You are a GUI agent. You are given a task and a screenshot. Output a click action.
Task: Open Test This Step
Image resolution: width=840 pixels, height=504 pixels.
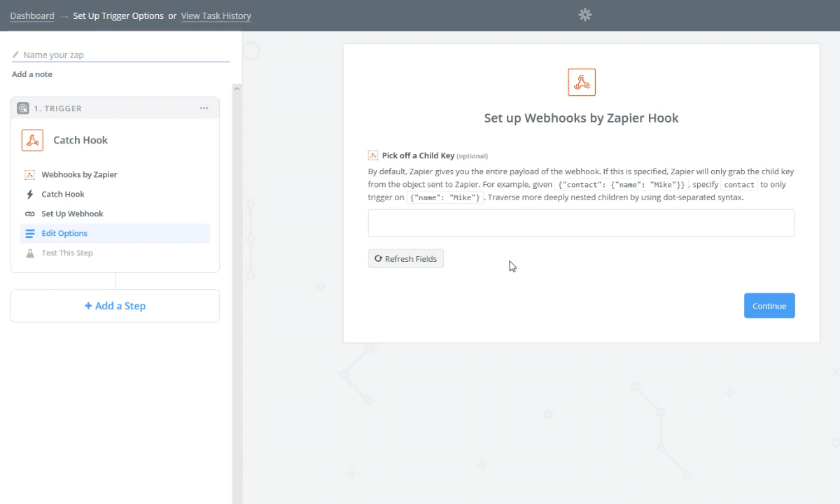115,253
